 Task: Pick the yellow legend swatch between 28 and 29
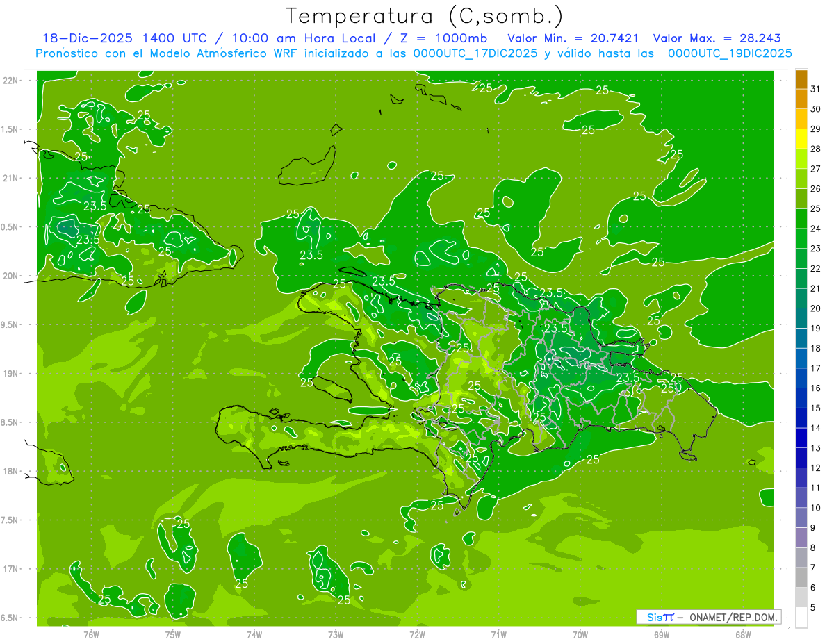[x=801, y=139]
